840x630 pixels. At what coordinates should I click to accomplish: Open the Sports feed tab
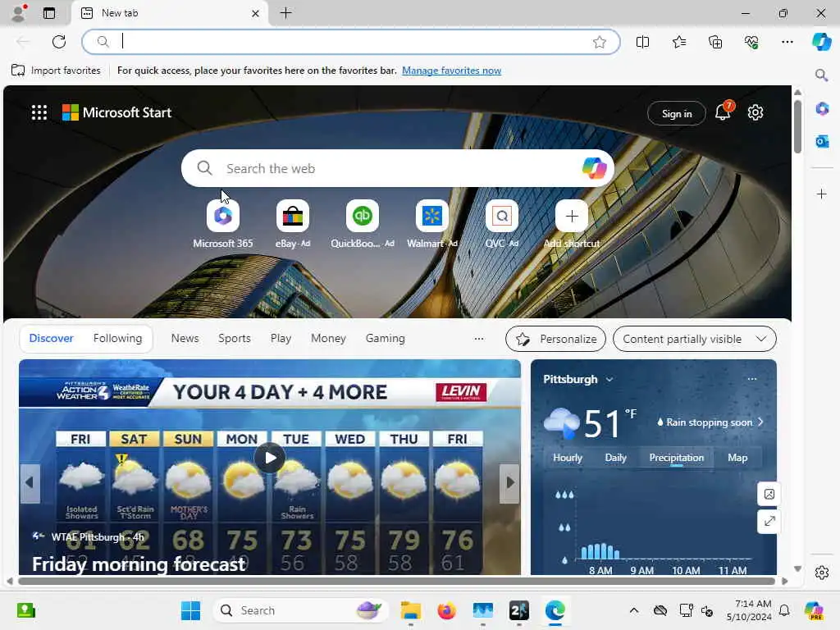click(234, 338)
